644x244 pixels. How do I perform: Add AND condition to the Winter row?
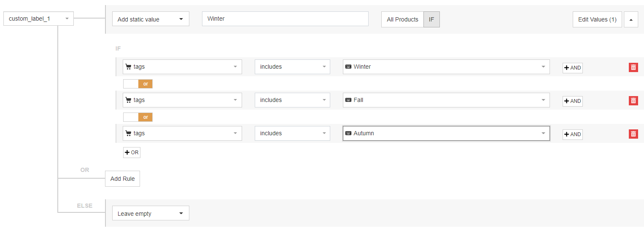(x=572, y=68)
